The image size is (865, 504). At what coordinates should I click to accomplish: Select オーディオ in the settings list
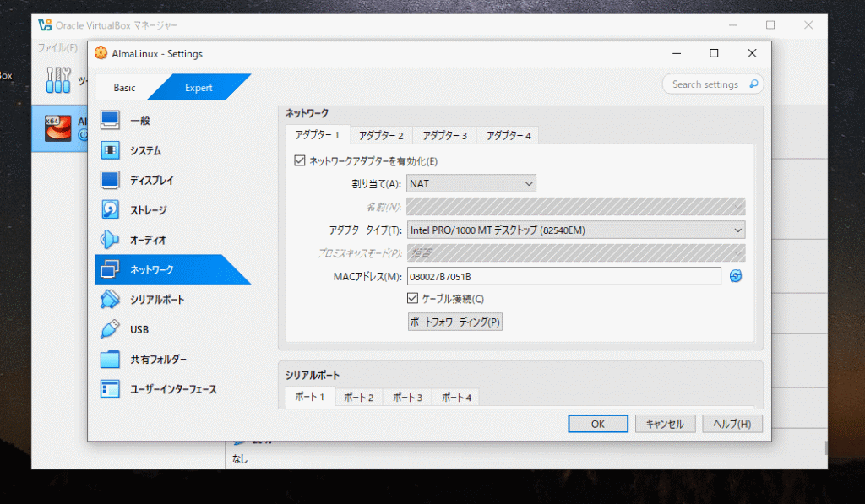point(148,240)
